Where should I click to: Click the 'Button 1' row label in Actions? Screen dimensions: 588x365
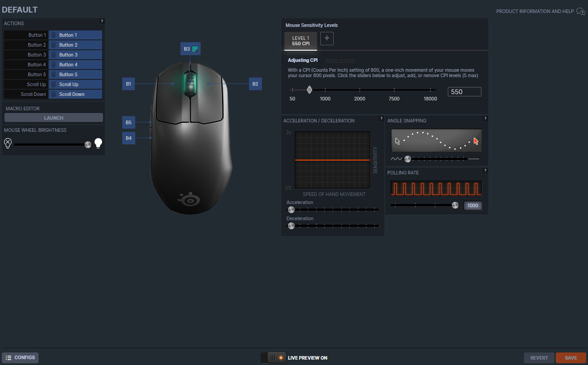click(x=37, y=35)
